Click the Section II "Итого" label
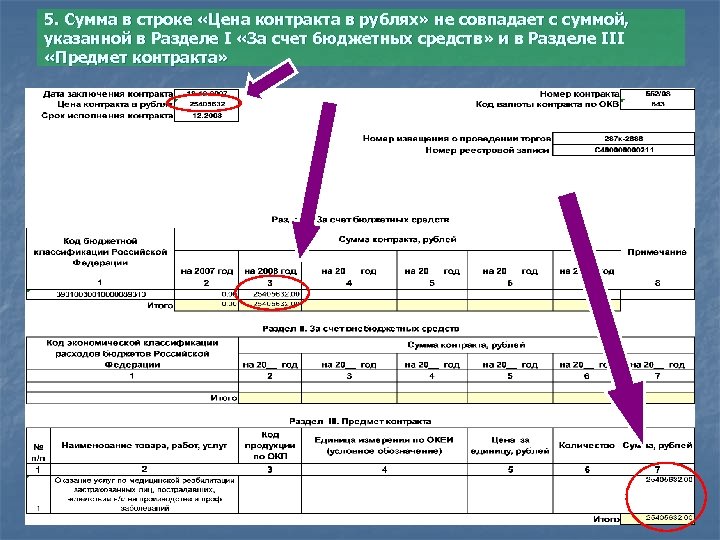Viewport: 720px width, 540px height. pyautogui.click(x=224, y=398)
